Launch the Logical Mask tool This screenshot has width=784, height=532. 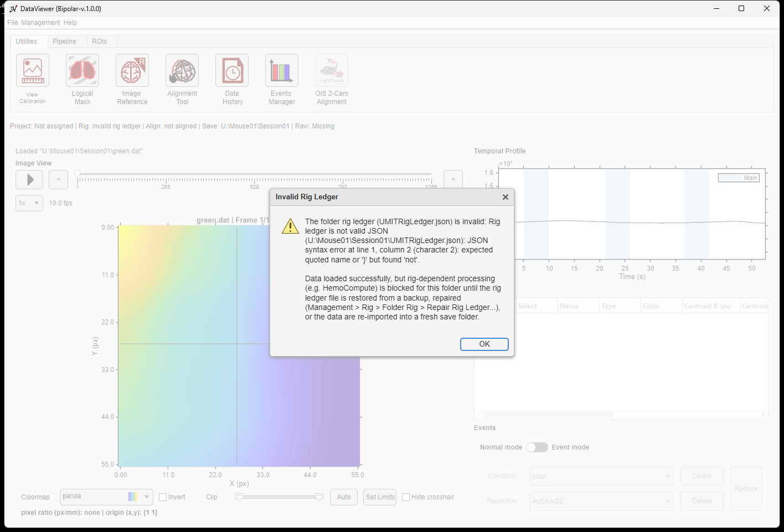point(82,70)
